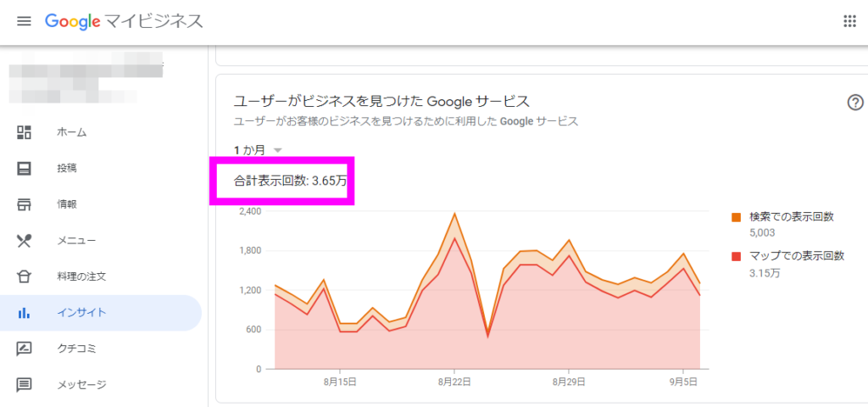Image resolution: width=868 pixels, height=407 pixels.
Task: Open ホーム in the sidebar
Action: [x=101, y=132]
